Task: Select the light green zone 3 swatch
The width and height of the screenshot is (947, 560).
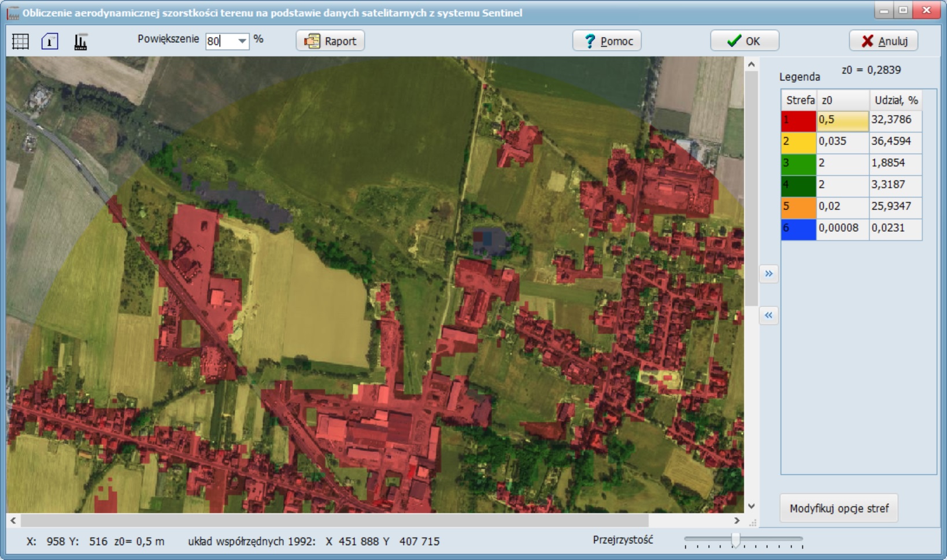Action: (798, 164)
